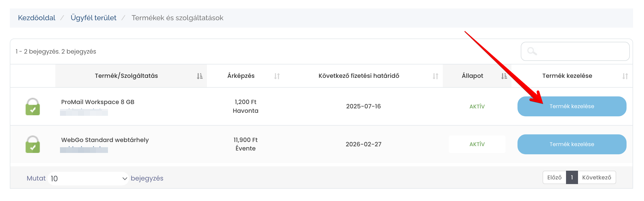Go to Kezdőoldal breadcrumb link
This screenshot has height=201, width=644.
click(37, 18)
